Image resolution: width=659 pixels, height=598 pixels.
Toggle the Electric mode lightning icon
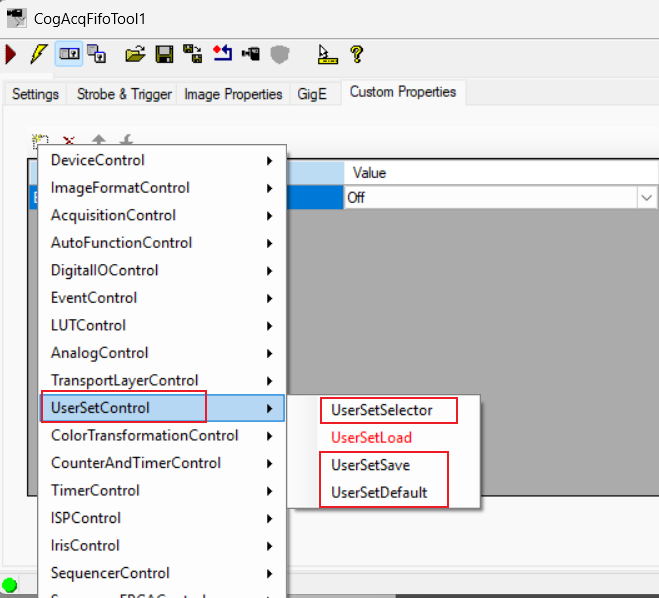point(39,54)
